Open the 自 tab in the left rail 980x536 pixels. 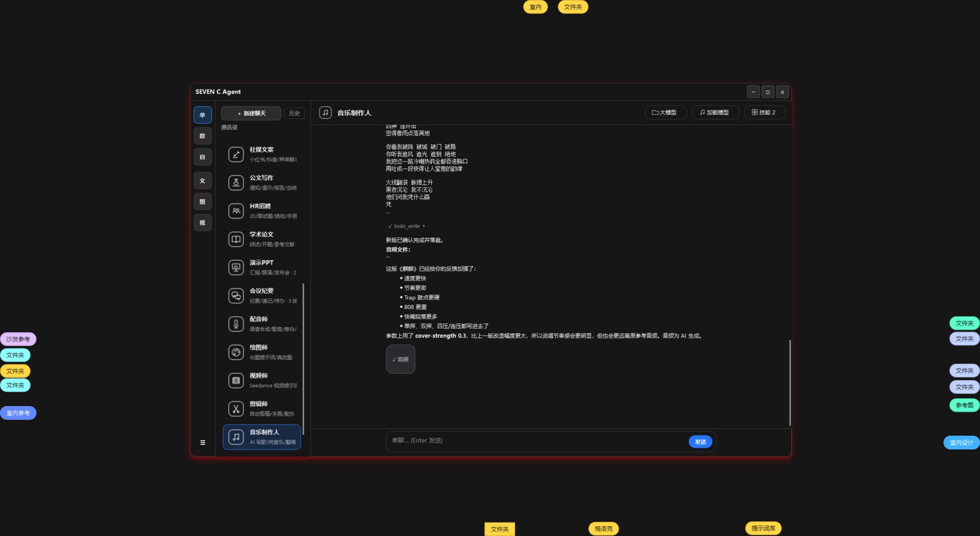pos(203,157)
